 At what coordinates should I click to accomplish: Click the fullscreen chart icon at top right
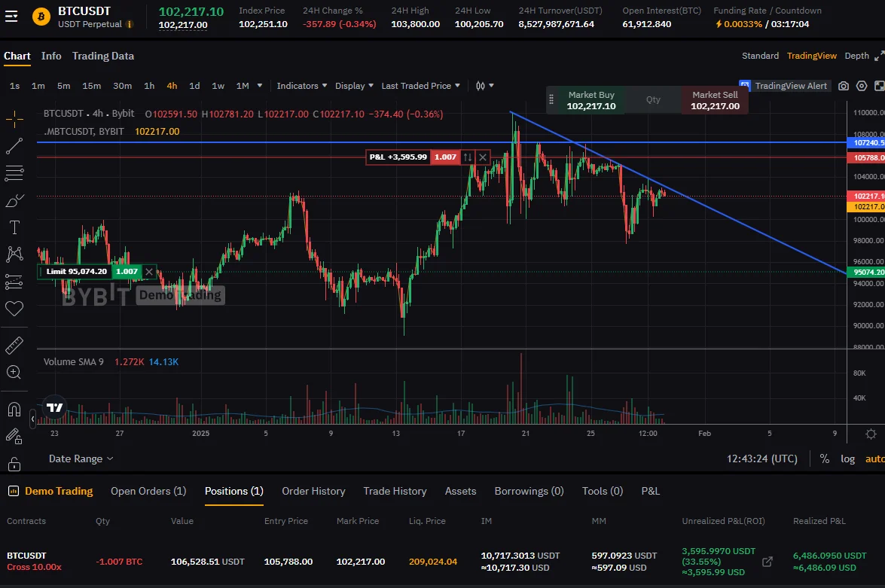click(x=880, y=86)
